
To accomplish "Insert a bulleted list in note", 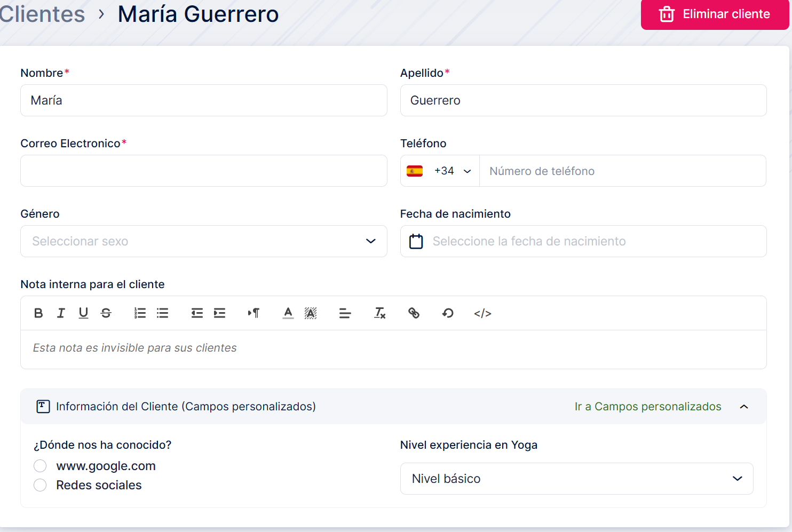I will pyautogui.click(x=163, y=313).
